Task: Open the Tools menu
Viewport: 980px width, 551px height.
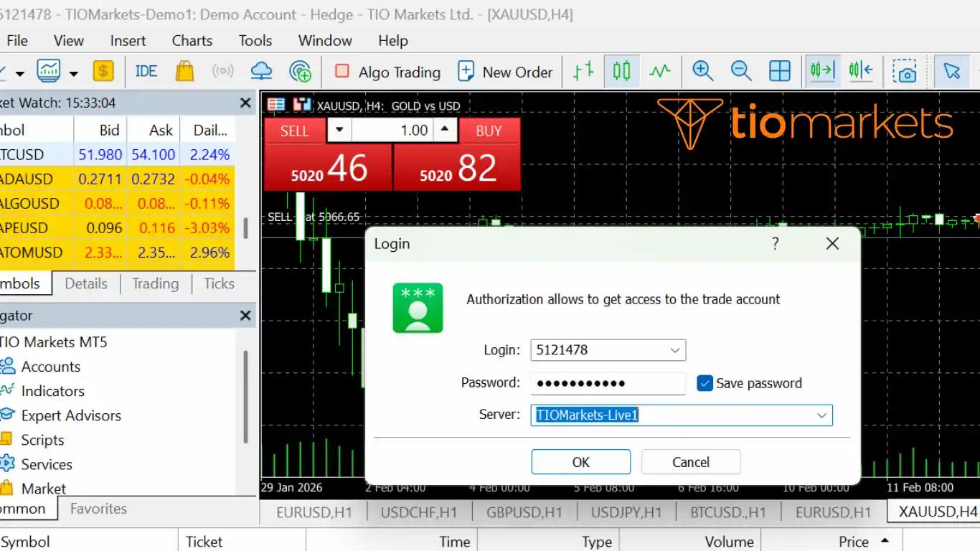Action: pyautogui.click(x=255, y=41)
